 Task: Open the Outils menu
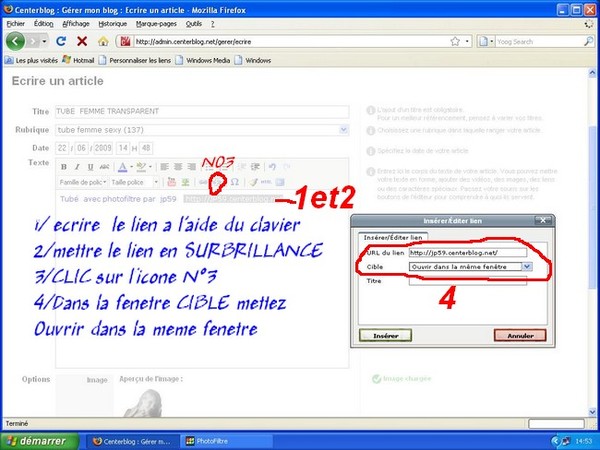(194, 24)
